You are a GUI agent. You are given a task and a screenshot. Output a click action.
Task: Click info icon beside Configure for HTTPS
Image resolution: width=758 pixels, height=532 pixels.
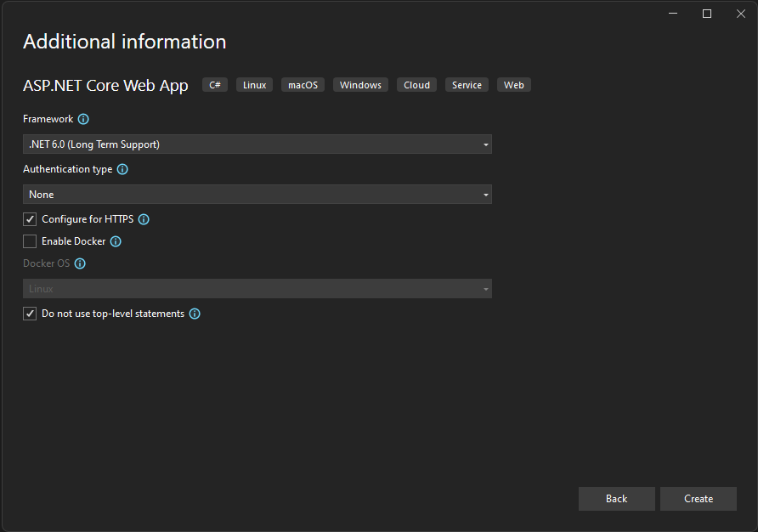click(144, 219)
